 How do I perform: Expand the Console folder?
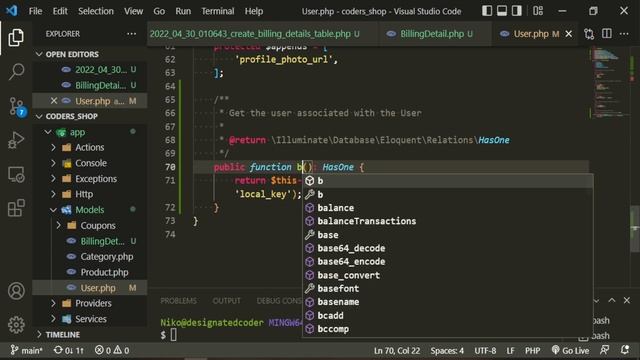click(x=53, y=163)
